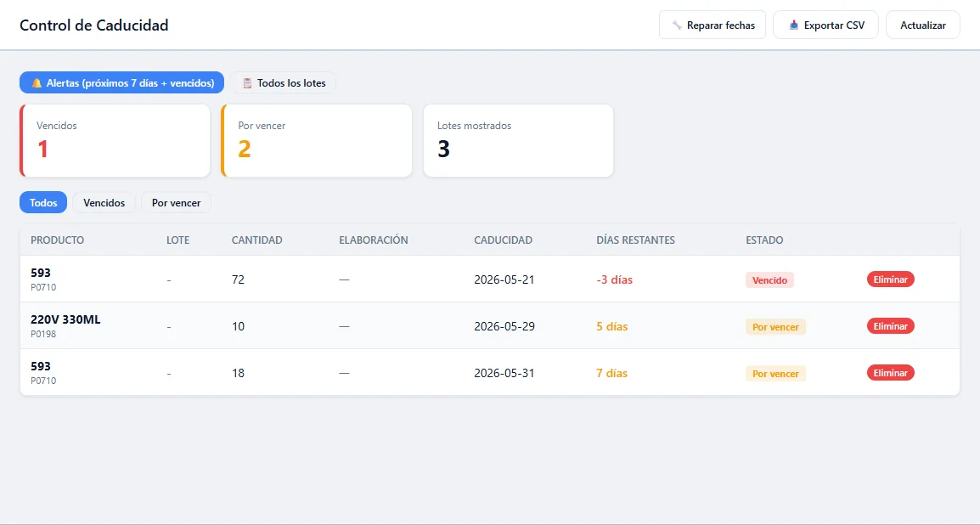Click the Vencidos summary card
This screenshot has height=525, width=980.
click(x=115, y=141)
